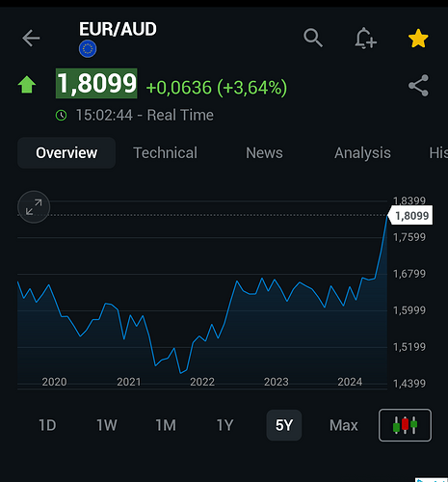Tap the green up arrow indicator

[27, 85]
